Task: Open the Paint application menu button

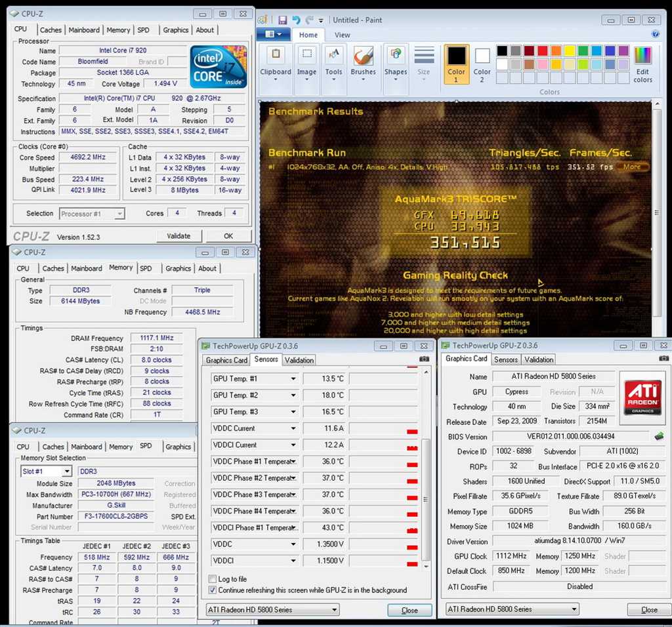Action: (x=273, y=34)
